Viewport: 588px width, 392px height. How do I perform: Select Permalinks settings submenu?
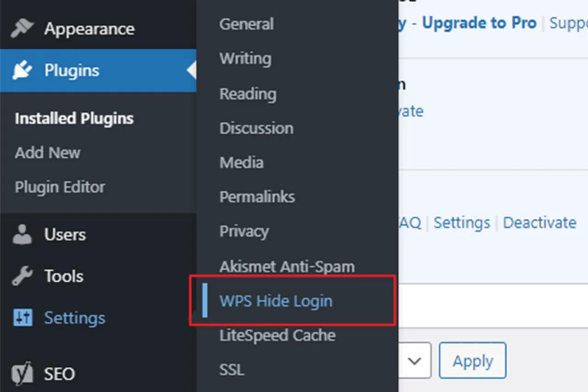(257, 197)
